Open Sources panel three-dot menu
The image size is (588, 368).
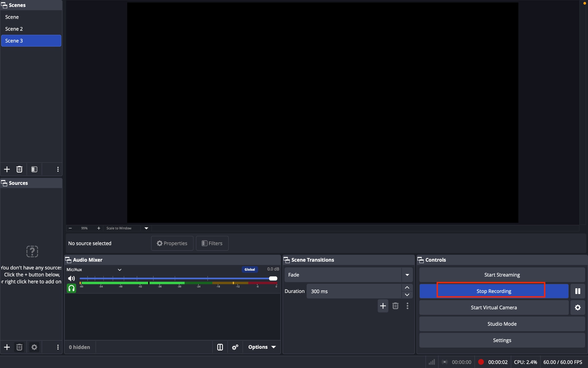pos(58,347)
